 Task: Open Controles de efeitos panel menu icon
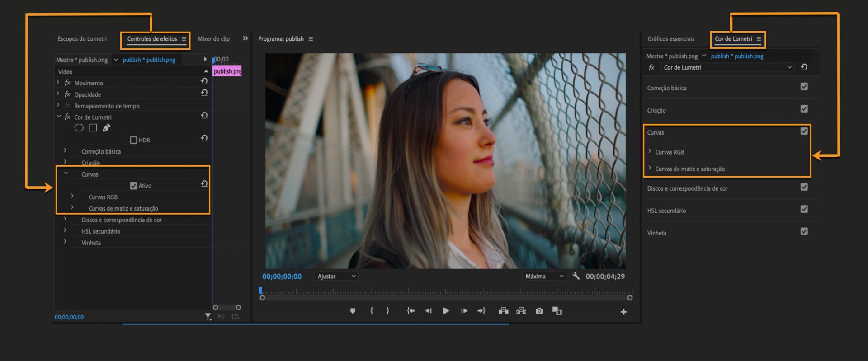tap(184, 39)
